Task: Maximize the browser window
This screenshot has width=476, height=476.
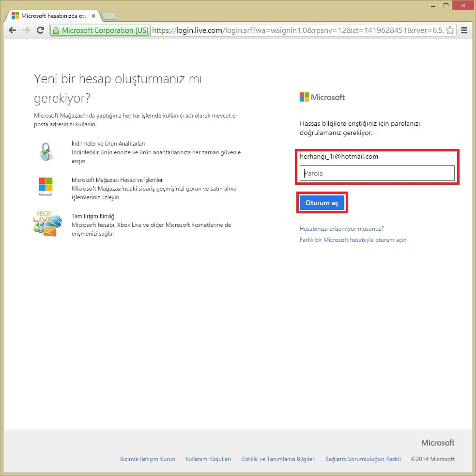Action: click(x=446, y=5)
